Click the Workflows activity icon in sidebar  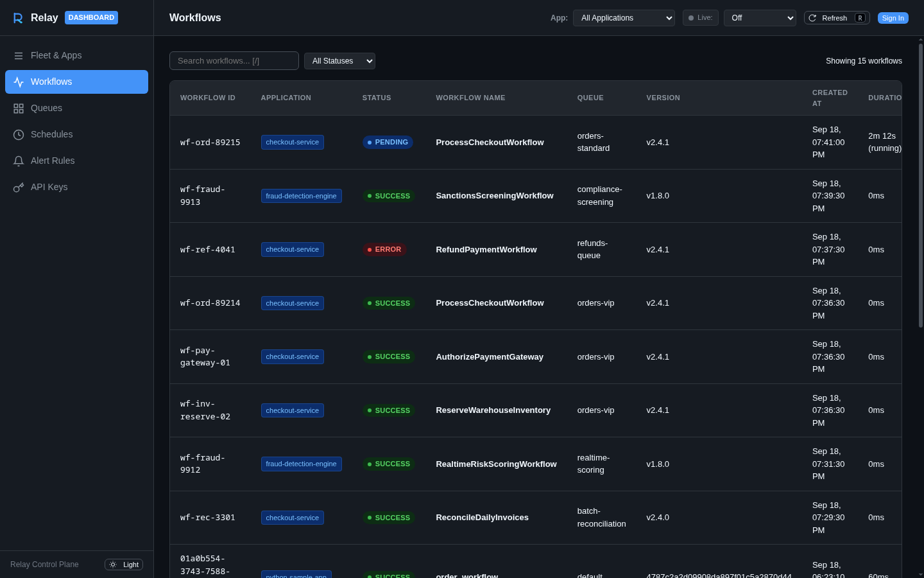point(19,82)
